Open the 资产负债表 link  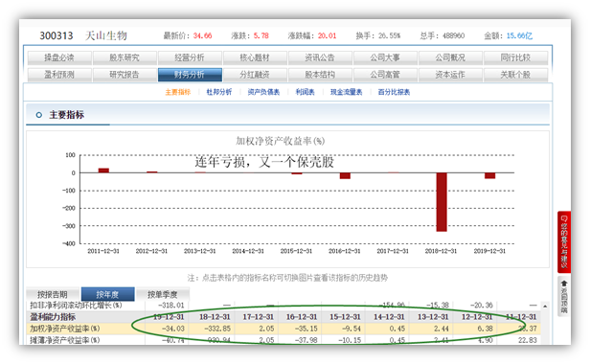coord(263,92)
